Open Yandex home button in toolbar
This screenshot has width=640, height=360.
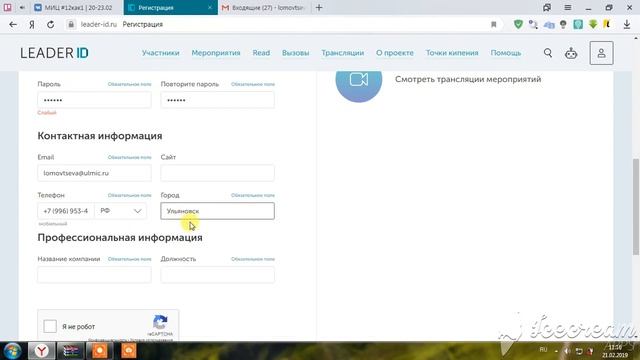click(x=32, y=24)
